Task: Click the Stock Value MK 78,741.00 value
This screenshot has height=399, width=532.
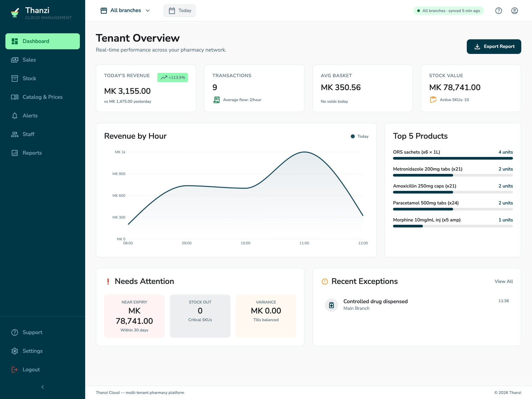Action: click(x=455, y=87)
